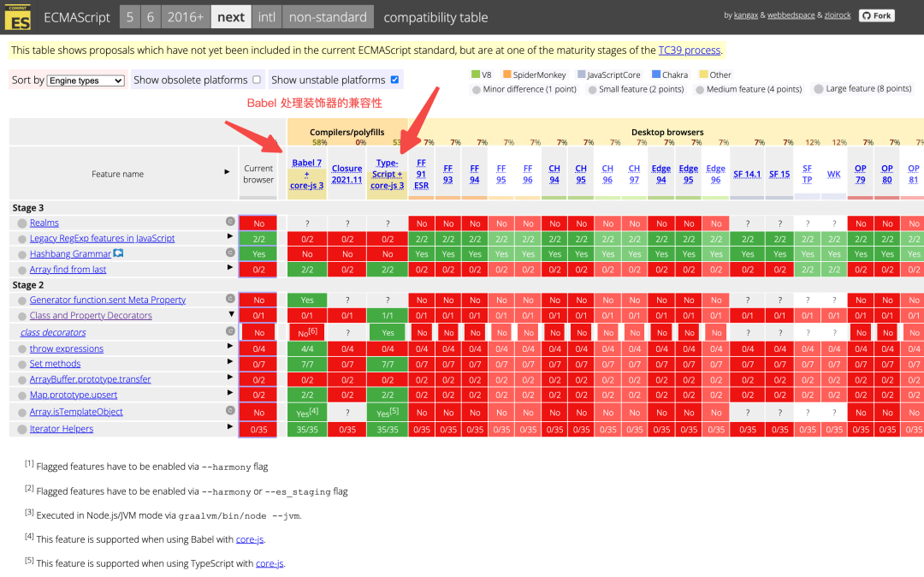Switch to the ES 5 tab
The width and height of the screenshot is (924, 577).
[x=130, y=17]
